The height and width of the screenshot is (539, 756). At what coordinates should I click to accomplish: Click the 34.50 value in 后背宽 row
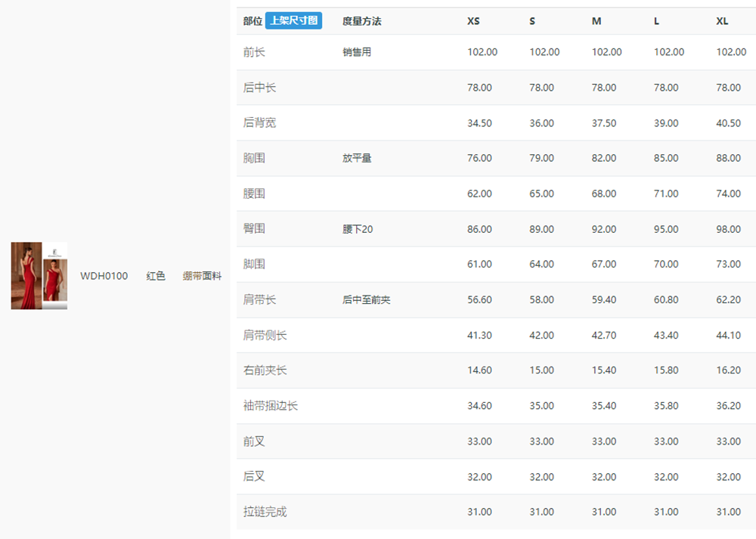click(480, 123)
